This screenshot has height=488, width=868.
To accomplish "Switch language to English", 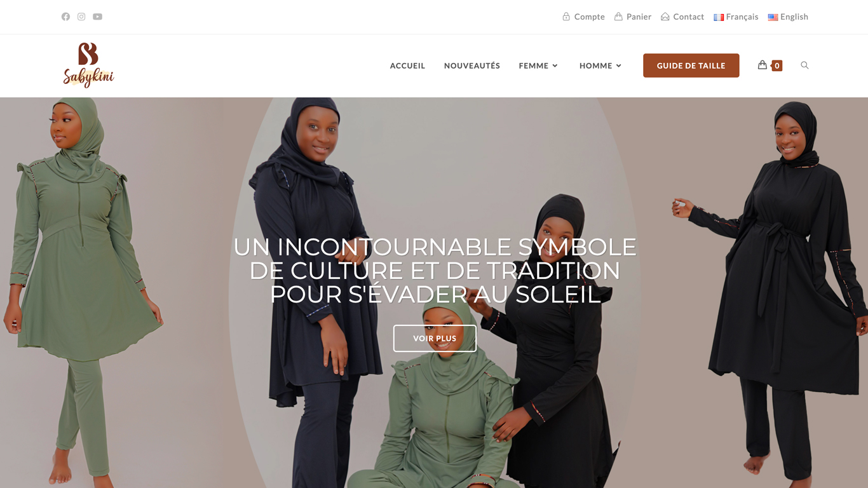I will pyautogui.click(x=788, y=17).
